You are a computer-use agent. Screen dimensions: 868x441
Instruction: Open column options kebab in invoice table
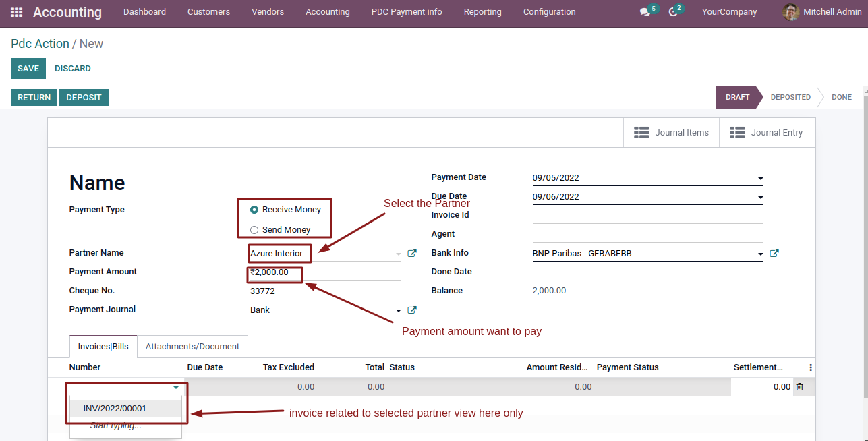pyautogui.click(x=811, y=367)
